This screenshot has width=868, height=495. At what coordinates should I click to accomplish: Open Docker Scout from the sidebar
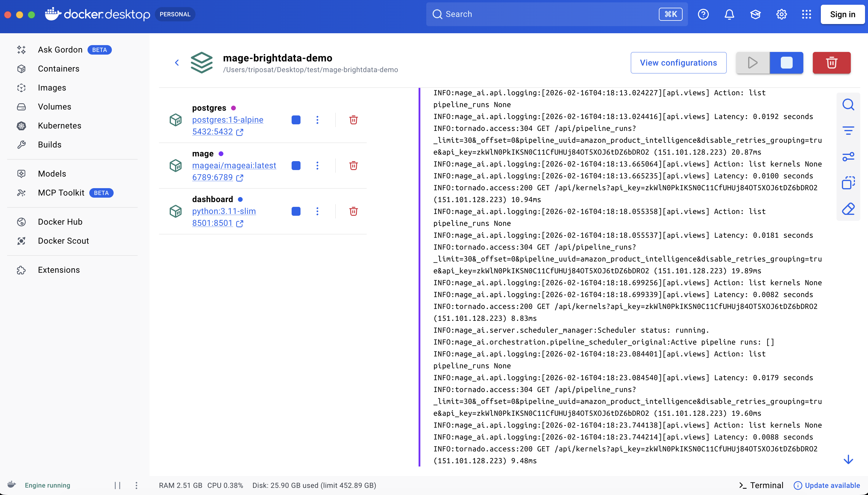point(63,241)
